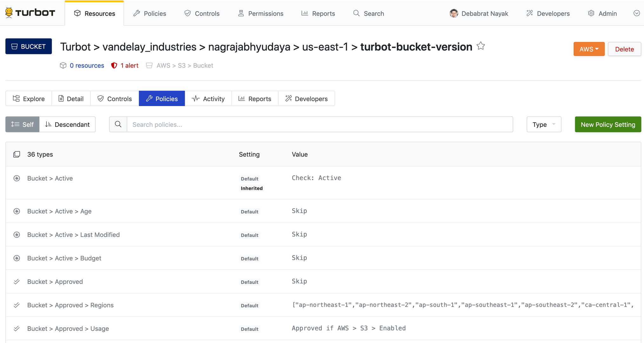The image size is (644, 343).
Task: Open the circled chevron menu at the top right
Action: click(636, 13)
